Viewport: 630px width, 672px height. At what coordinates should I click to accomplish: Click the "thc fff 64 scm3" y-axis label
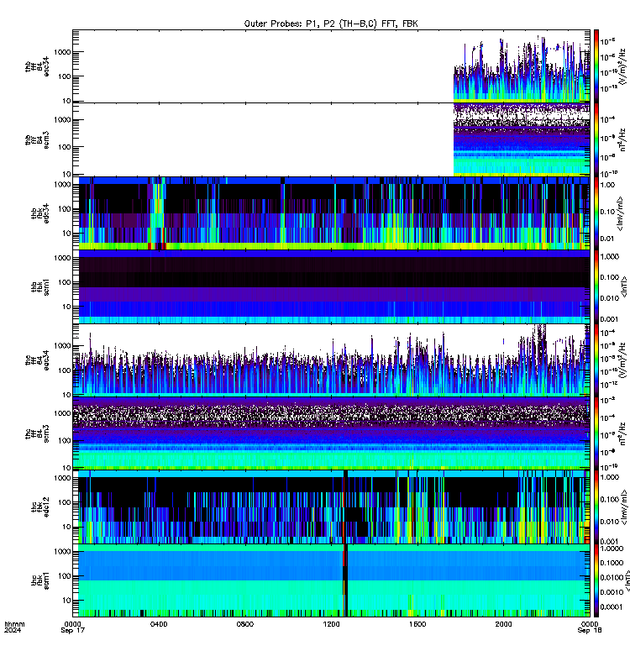pos(37,433)
